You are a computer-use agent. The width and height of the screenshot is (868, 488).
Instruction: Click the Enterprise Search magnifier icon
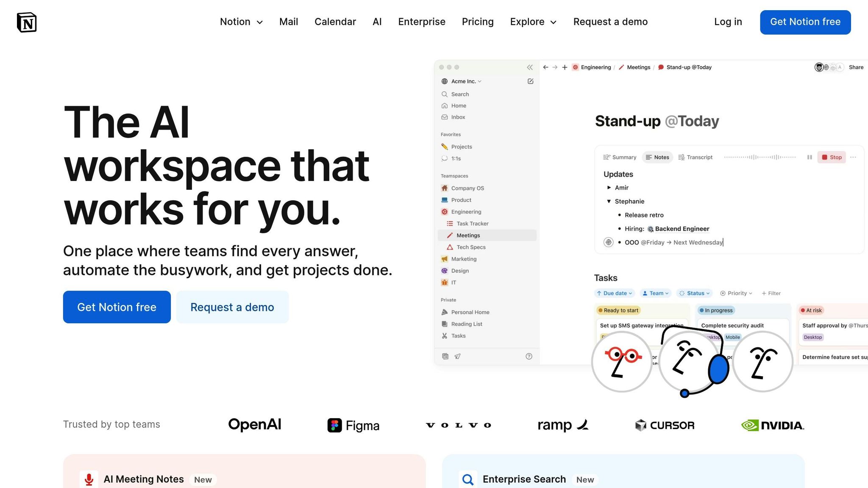468,479
